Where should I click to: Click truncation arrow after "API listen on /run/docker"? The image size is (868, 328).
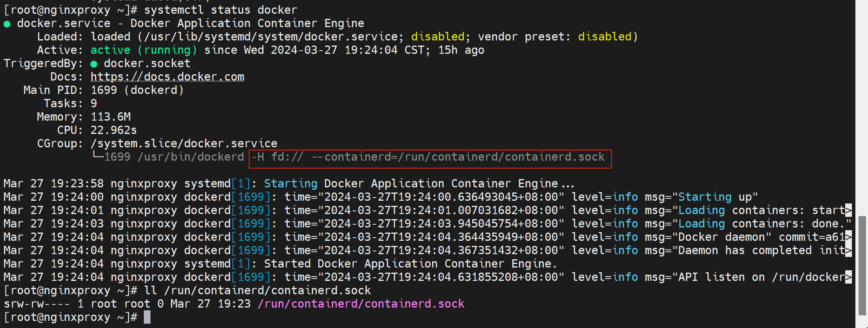(x=848, y=277)
